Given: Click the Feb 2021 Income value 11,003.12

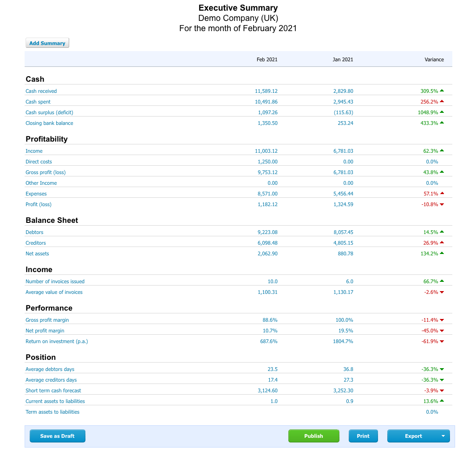Looking at the screenshot, I should click(x=266, y=151).
